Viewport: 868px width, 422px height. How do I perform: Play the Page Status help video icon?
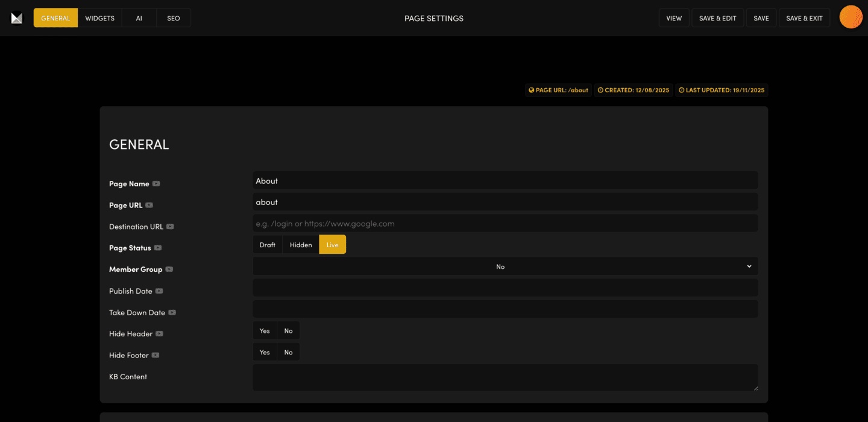158,248
